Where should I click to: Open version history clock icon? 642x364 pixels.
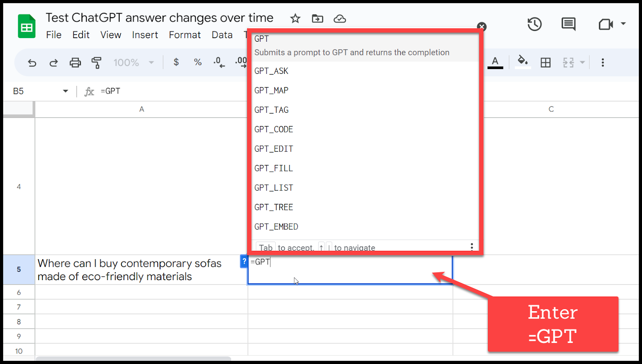534,24
